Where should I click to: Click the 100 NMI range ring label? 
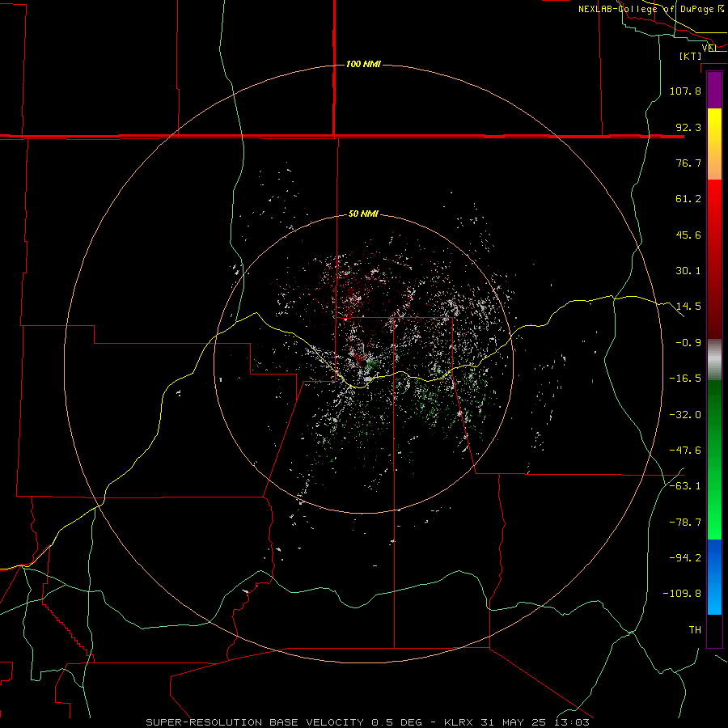click(363, 64)
